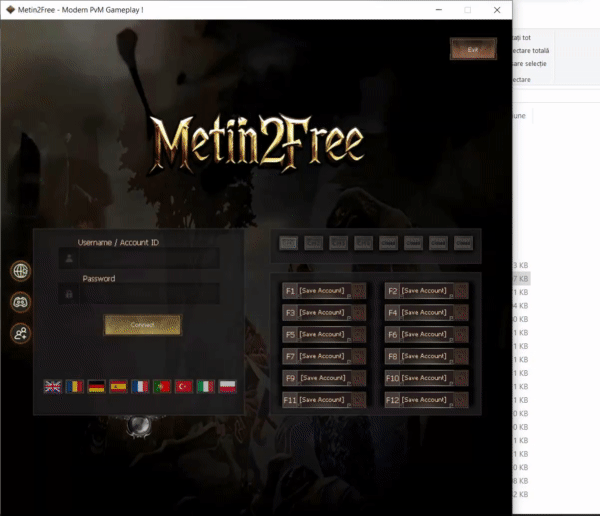The height and width of the screenshot is (516, 600).
Task: Select the German flag language
Action: point(96,387)
